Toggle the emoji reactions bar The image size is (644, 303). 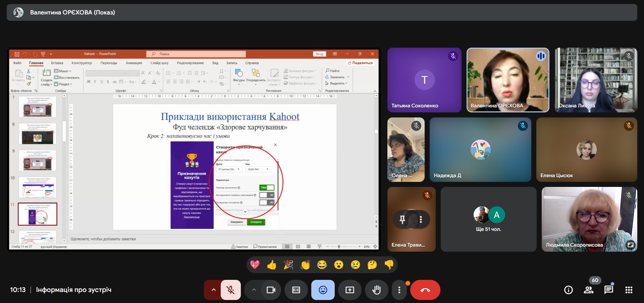323,290
